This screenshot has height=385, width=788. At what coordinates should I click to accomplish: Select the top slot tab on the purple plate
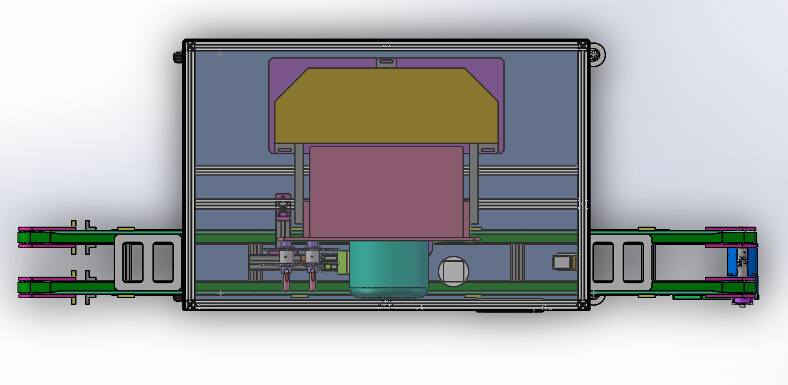[x=386, y=62]
